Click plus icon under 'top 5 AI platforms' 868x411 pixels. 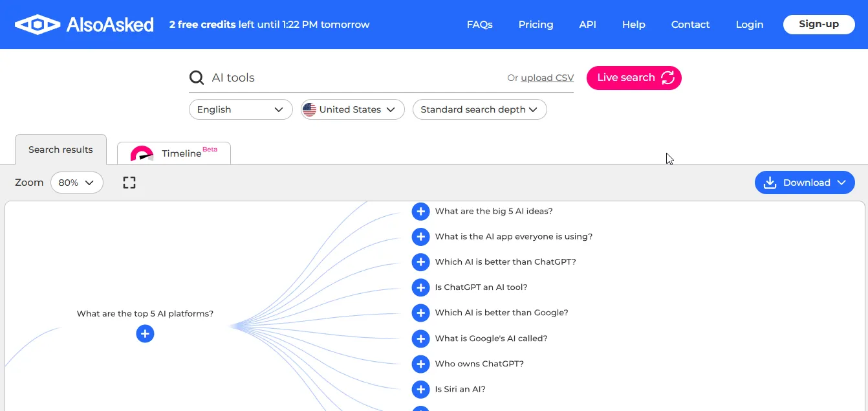pyautogui.click(x=145, y=334)
